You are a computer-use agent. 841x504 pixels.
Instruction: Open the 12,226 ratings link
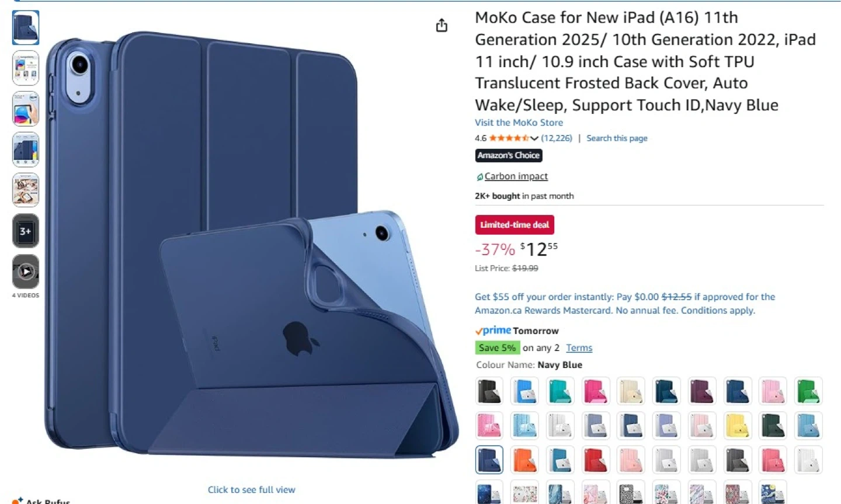point(557,138)
